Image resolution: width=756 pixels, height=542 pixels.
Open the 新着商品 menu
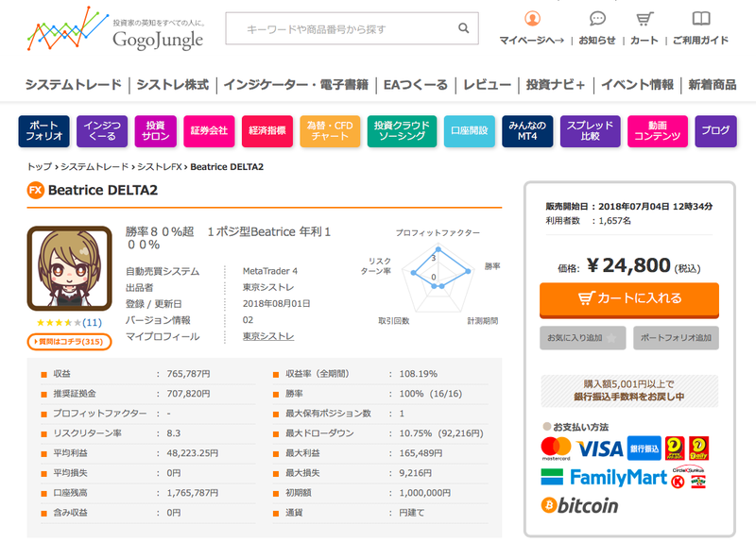(x=713, y=85)
